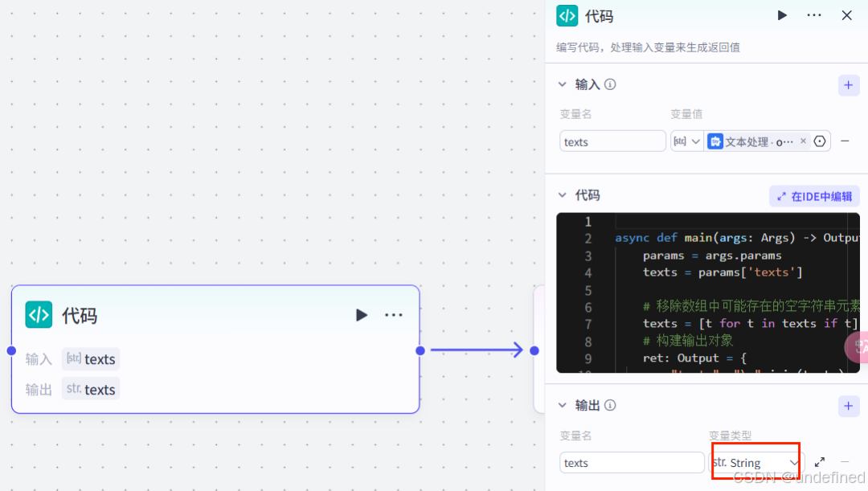Open the input value type dropdown

686,141
